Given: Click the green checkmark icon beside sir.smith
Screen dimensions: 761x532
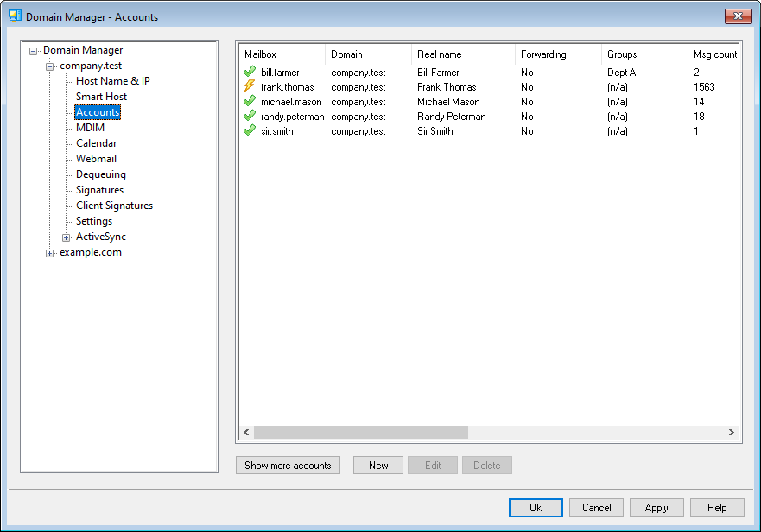Looking at the screenshot, I should pos(250,131).
